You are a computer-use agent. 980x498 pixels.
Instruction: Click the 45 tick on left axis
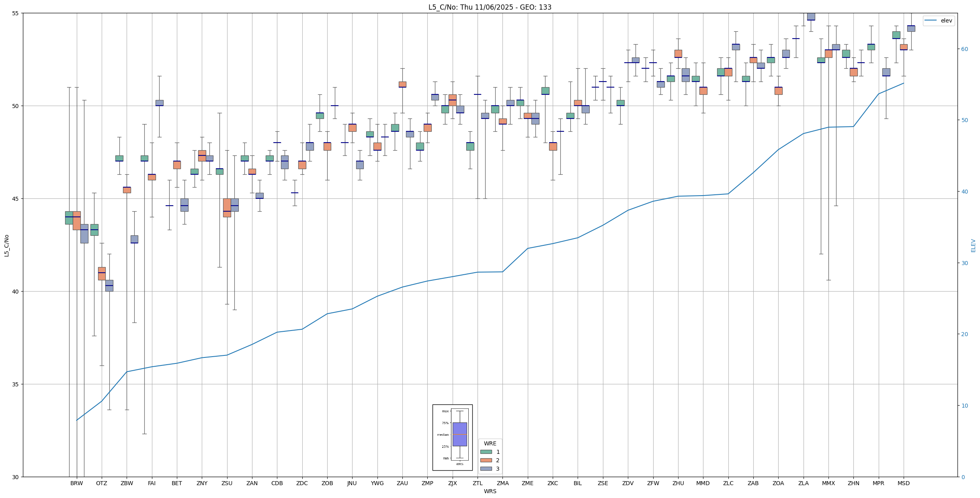tap(16, 199)
